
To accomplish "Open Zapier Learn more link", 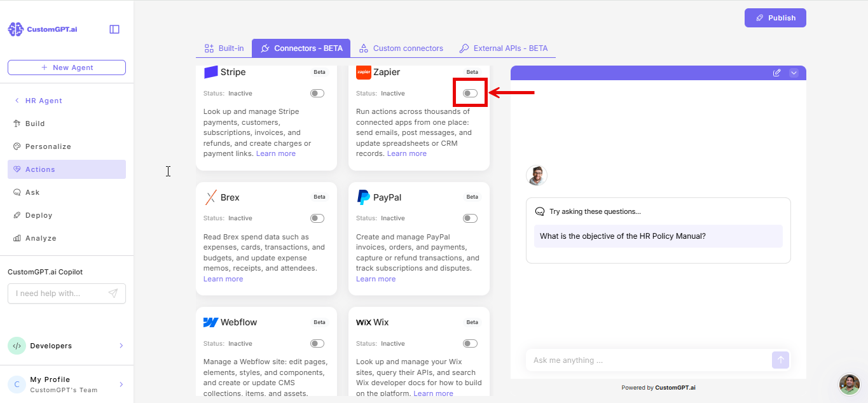I will tap(407, 153).
